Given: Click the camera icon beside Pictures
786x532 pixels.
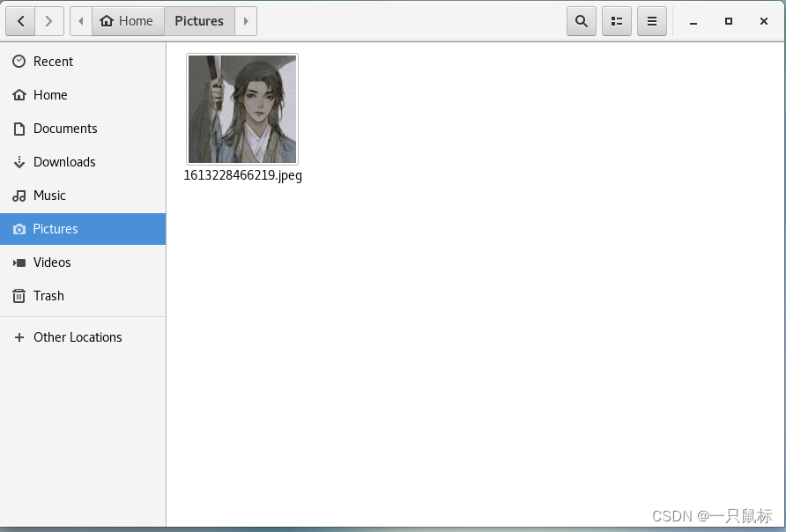Looking at the screenshot, I should 19,229.
